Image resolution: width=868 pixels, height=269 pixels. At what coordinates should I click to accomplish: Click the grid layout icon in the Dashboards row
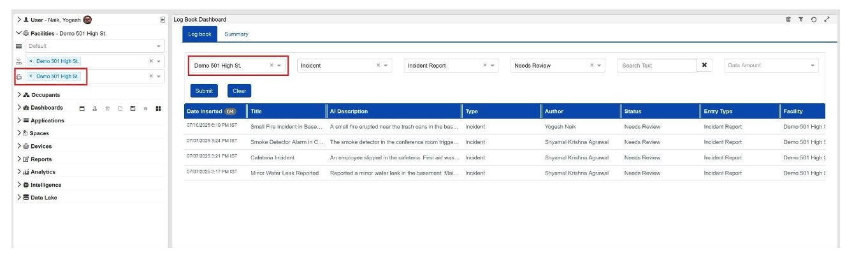158,108
